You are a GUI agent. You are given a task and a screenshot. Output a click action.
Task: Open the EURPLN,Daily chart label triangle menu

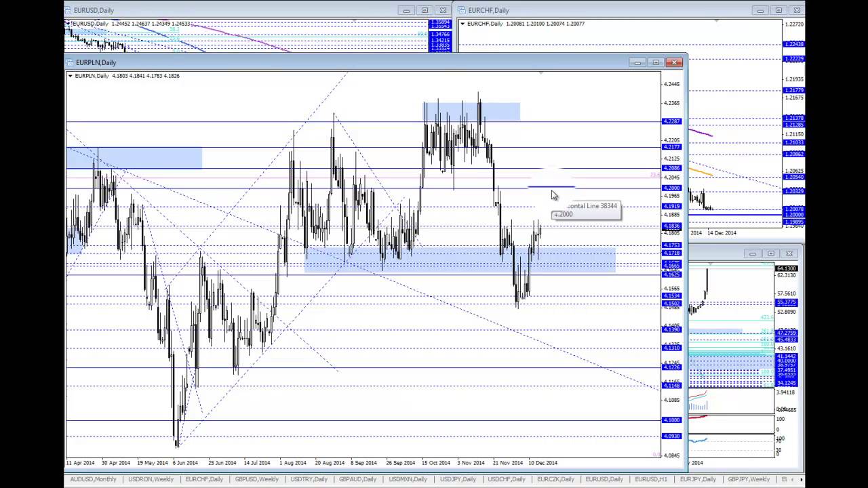71,76
